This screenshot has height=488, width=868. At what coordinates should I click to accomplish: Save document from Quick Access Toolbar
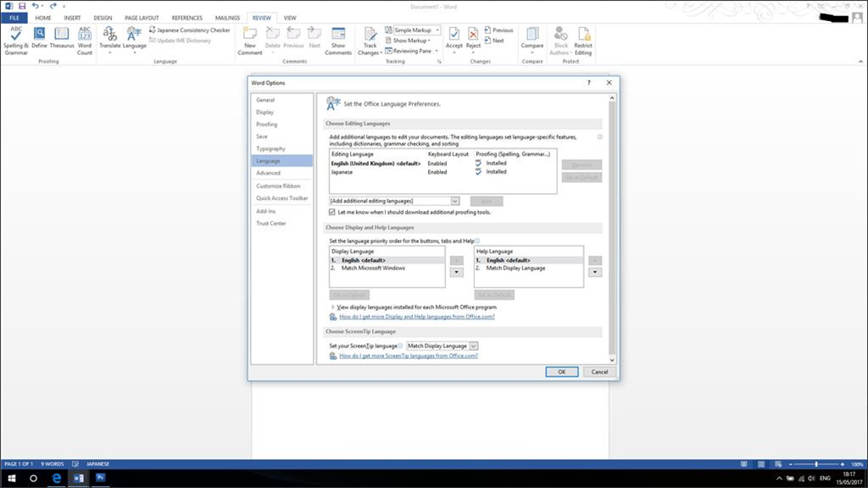coord(22,6)
